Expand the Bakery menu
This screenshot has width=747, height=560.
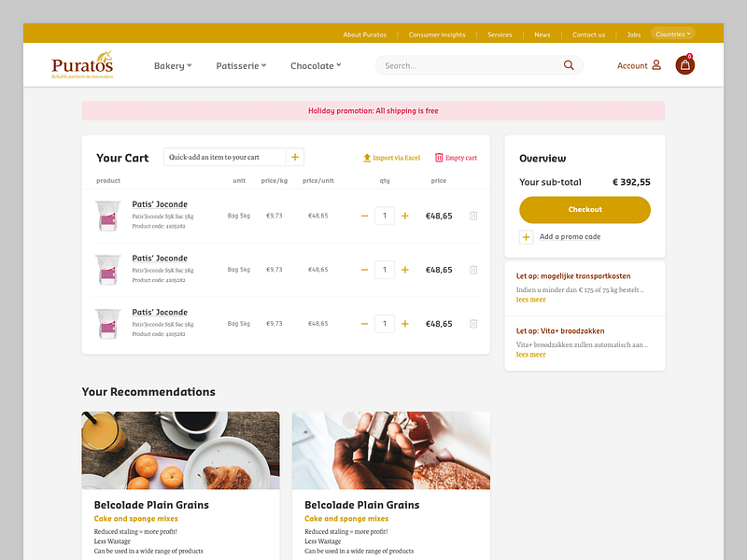(173, 65)
